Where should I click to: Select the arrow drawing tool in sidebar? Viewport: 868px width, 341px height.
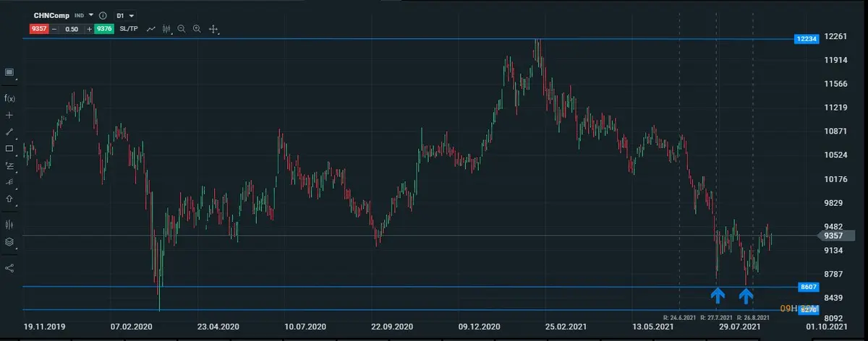(9, 199)
